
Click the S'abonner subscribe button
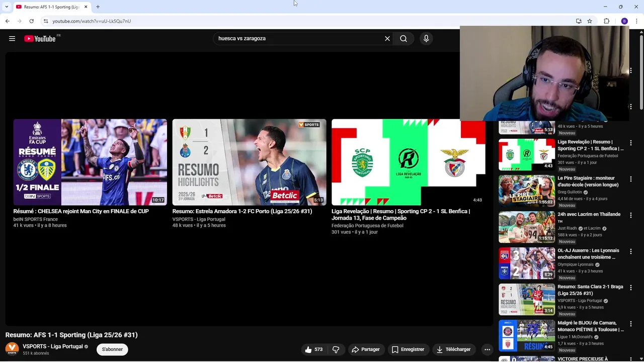[x=112, y=349]
